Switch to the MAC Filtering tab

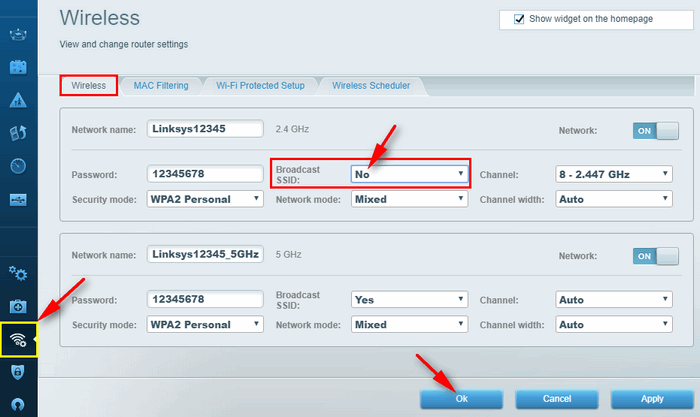pos(160,86)
